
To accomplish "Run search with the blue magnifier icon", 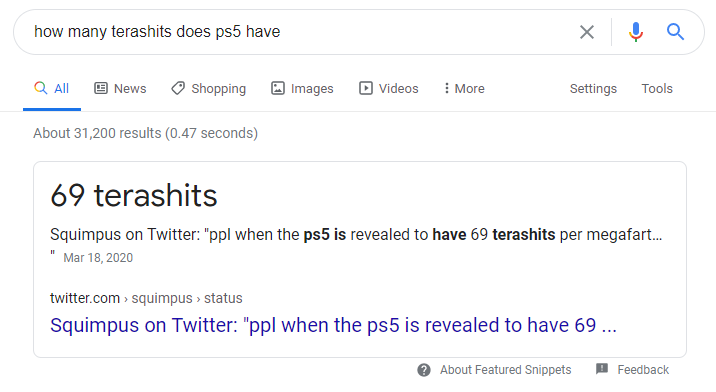I will coord(675,32).
